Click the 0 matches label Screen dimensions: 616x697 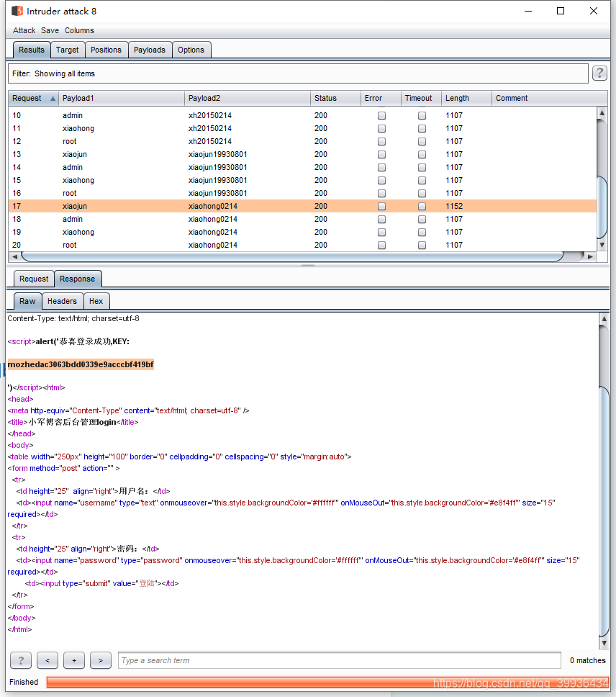coord(588,660)
